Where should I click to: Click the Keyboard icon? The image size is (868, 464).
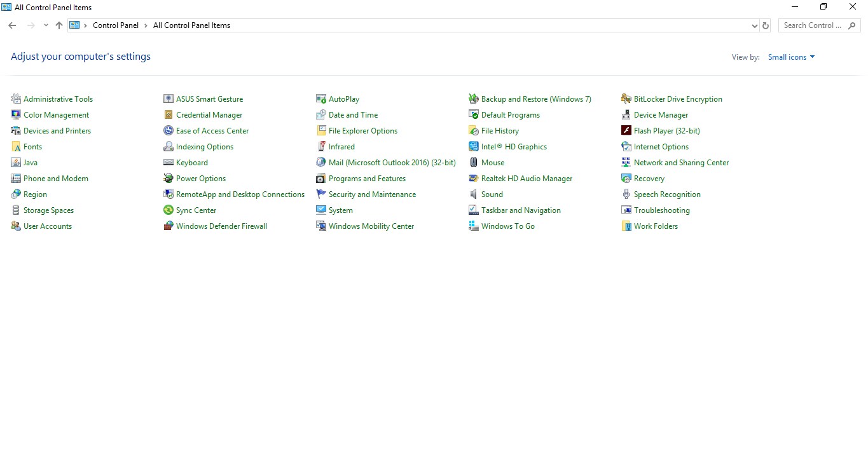[169, 162]
